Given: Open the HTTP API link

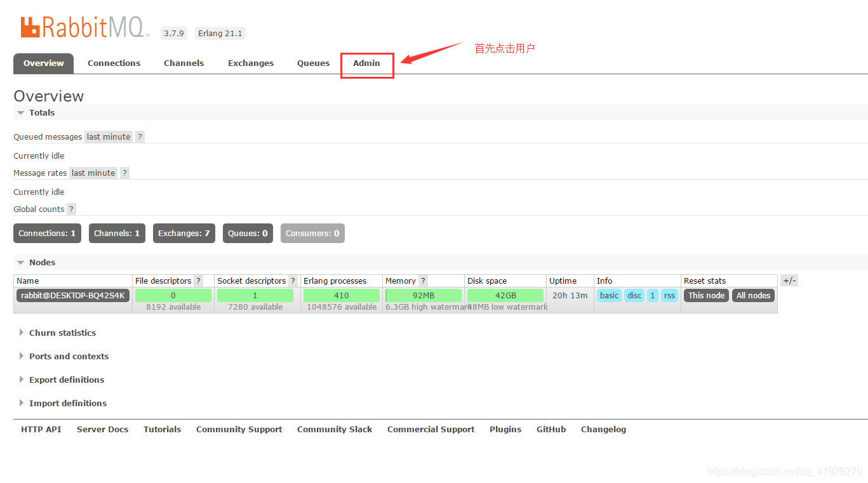Looking at the screenshot, I should [x=41, y=429].
